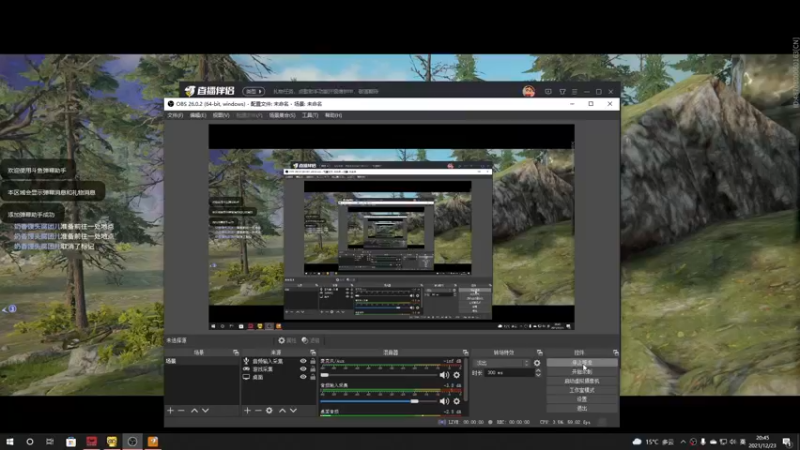Click the audio mixer vertical scrollbar
800x450 pixels.
pyautogui.click(x=466, y=380)
